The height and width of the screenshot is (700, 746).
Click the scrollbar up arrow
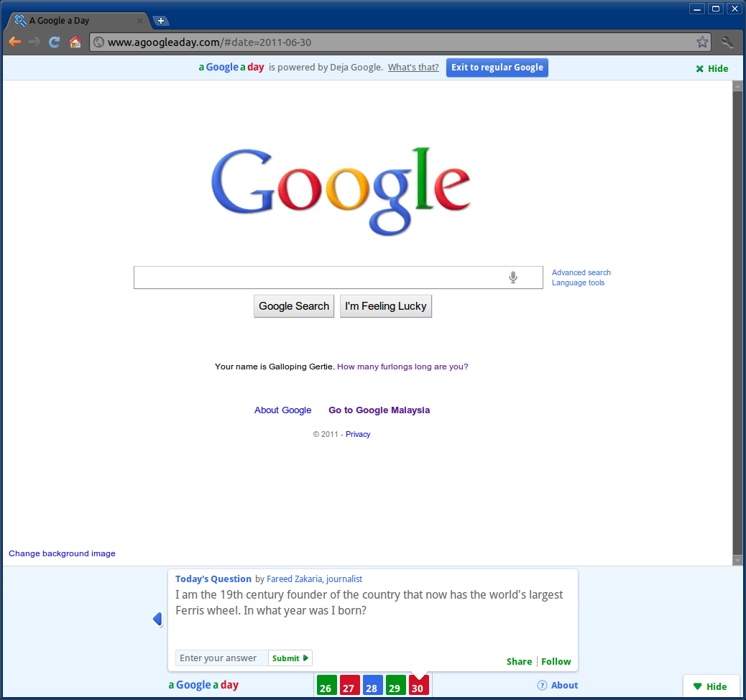737,86
